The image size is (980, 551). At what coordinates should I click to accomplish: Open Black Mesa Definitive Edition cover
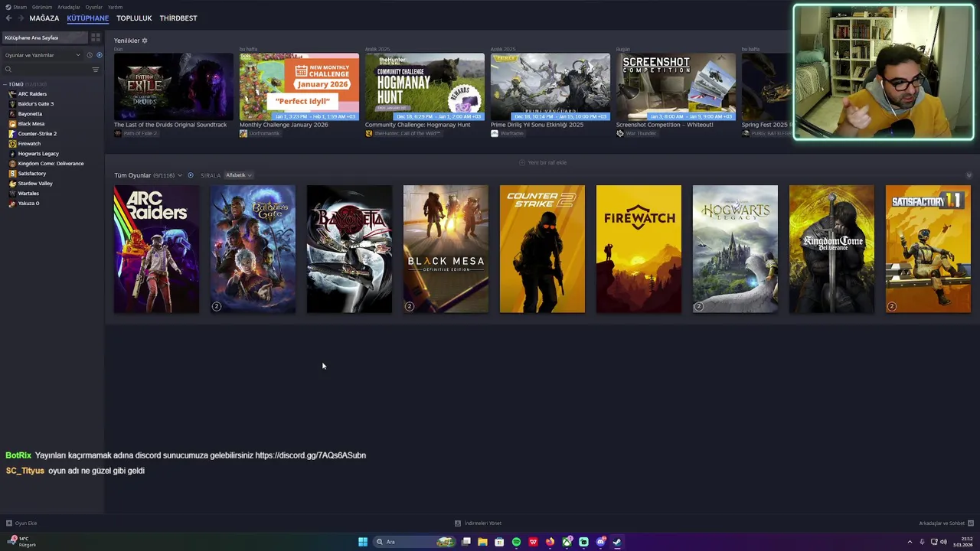[446, 249]
